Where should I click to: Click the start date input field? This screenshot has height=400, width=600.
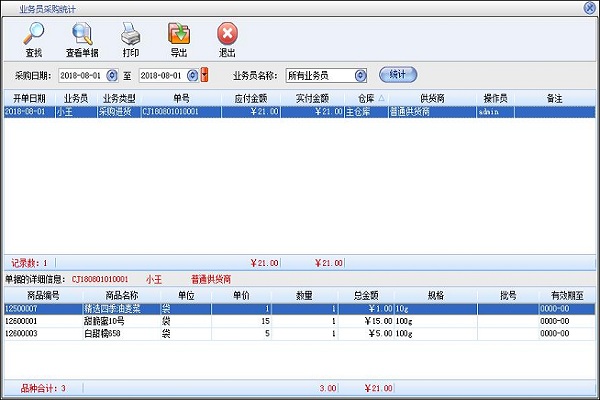(81, 75)
